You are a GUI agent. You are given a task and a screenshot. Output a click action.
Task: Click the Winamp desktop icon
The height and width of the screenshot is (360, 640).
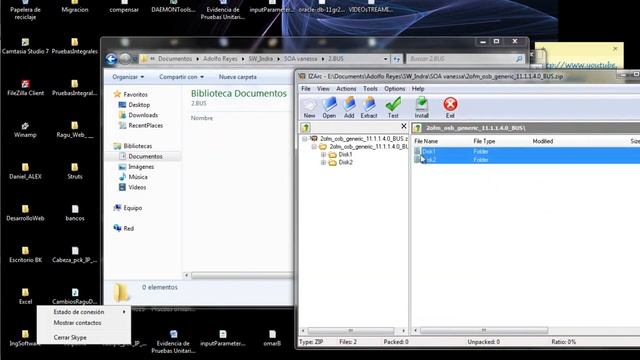click(25, 130)
